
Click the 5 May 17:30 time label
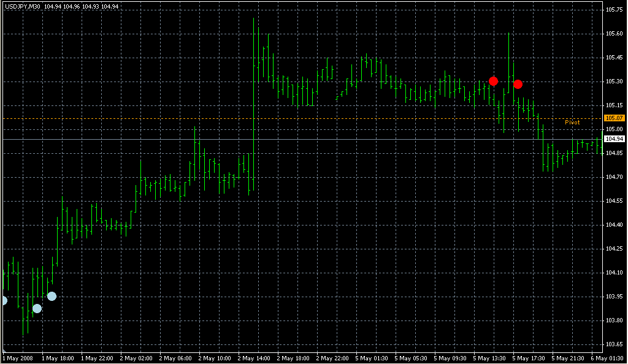click(x=529, y=358)
